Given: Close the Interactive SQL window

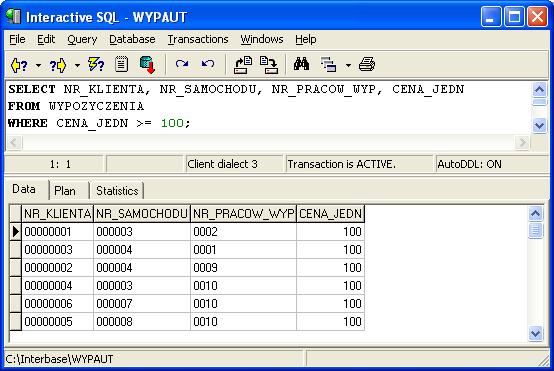Looking at the screenshot, I should pyautogui.click(x=537, y=17).
